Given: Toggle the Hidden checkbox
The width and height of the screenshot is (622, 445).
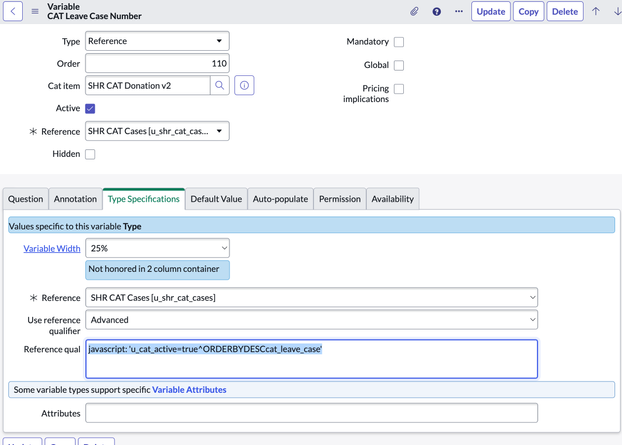Looking at the screenshot, I should point(90,154).
